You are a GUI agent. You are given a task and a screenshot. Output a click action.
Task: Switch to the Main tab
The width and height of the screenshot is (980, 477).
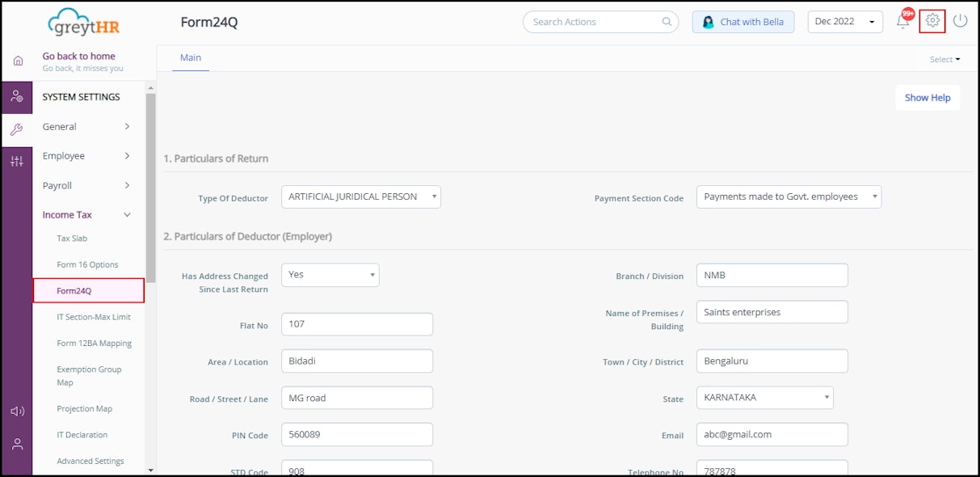pyautogui.click(x=191, y=57)
